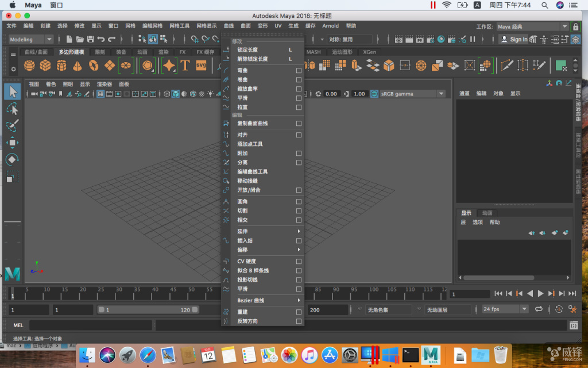Activate the Lasso select tool
Screen dimensions: 588x368
pyautogui.click(x=13, y=109)
